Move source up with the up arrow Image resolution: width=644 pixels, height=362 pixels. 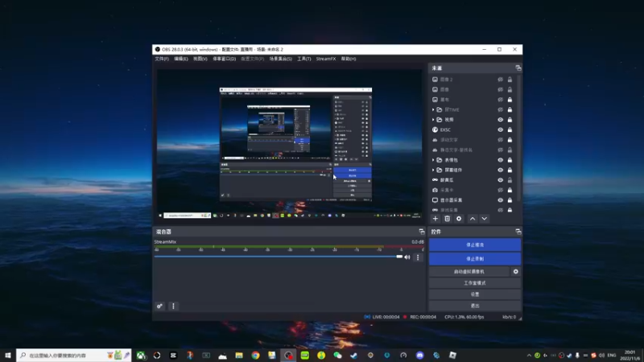coord(473,219)
